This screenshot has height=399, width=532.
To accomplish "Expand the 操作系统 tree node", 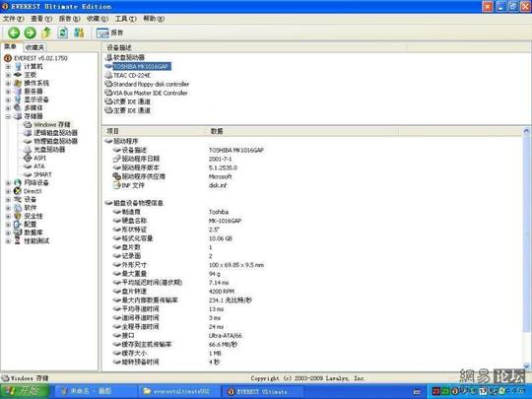I will (x=8, y=83).
